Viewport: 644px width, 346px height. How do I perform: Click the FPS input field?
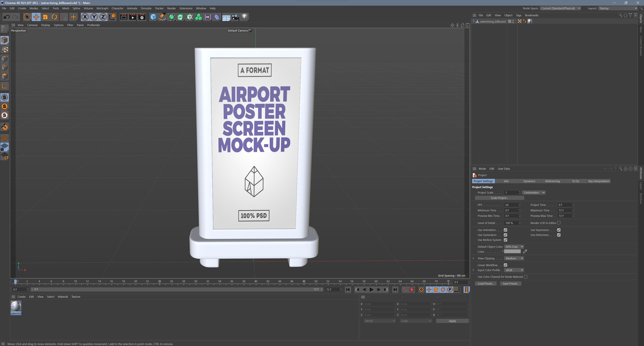(513, 205)
